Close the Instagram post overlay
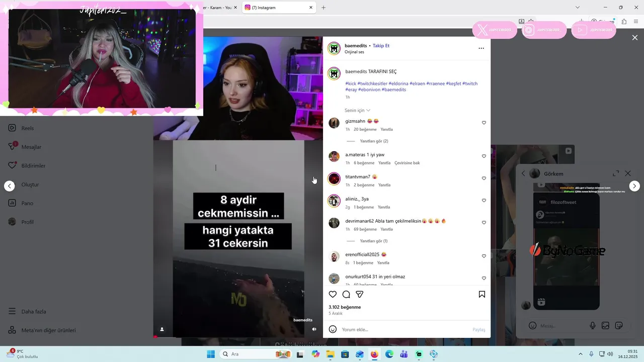Viewport: 644px width, 362px height. click(635, 38)
